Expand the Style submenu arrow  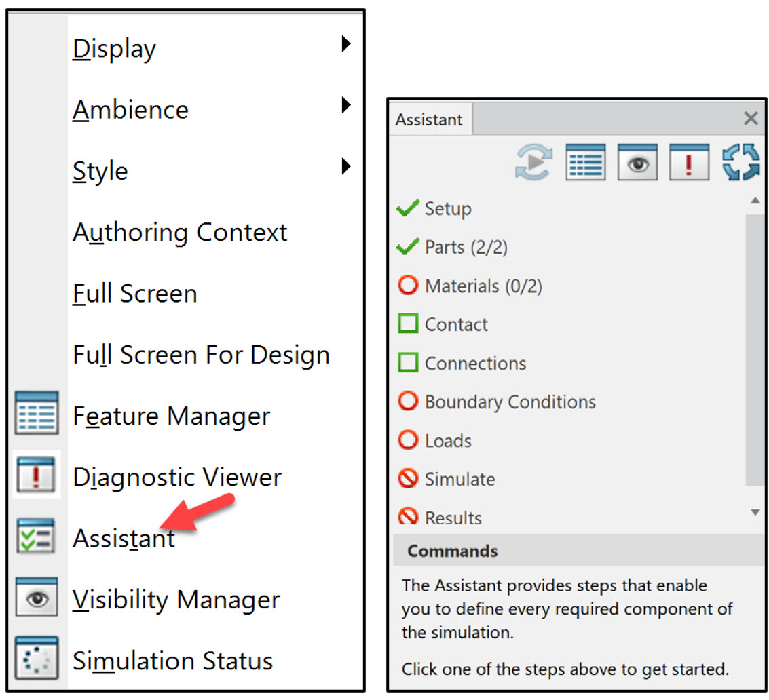(345, 166)
